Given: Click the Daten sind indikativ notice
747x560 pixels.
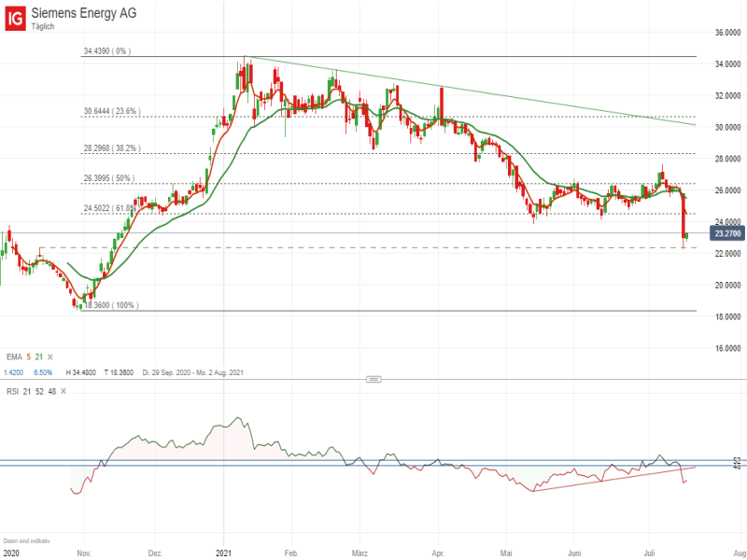Looking at the screenshot, I should [x=27, y=541].
